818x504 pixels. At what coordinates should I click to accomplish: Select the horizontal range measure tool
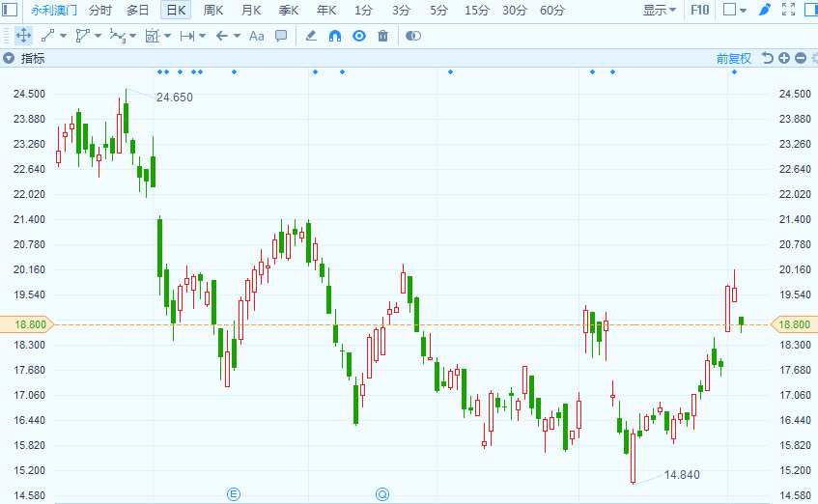(186, 36)
